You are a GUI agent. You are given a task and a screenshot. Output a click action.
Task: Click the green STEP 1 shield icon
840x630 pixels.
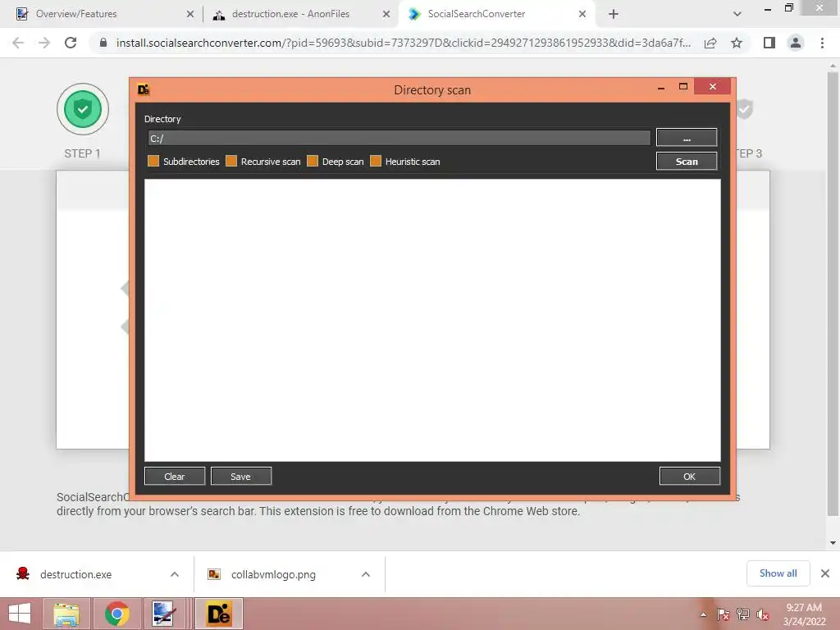(83, 109)
